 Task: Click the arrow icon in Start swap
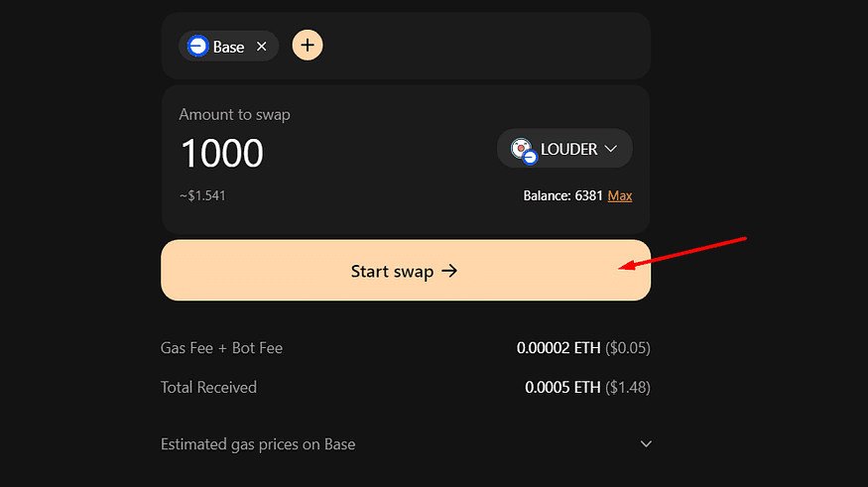[449, 271]
